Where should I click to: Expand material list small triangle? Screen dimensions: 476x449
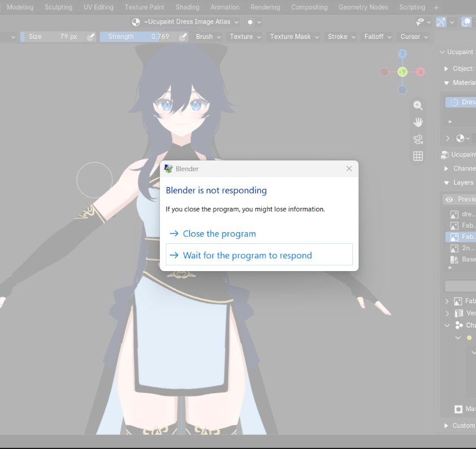click(x=450, y=122)
